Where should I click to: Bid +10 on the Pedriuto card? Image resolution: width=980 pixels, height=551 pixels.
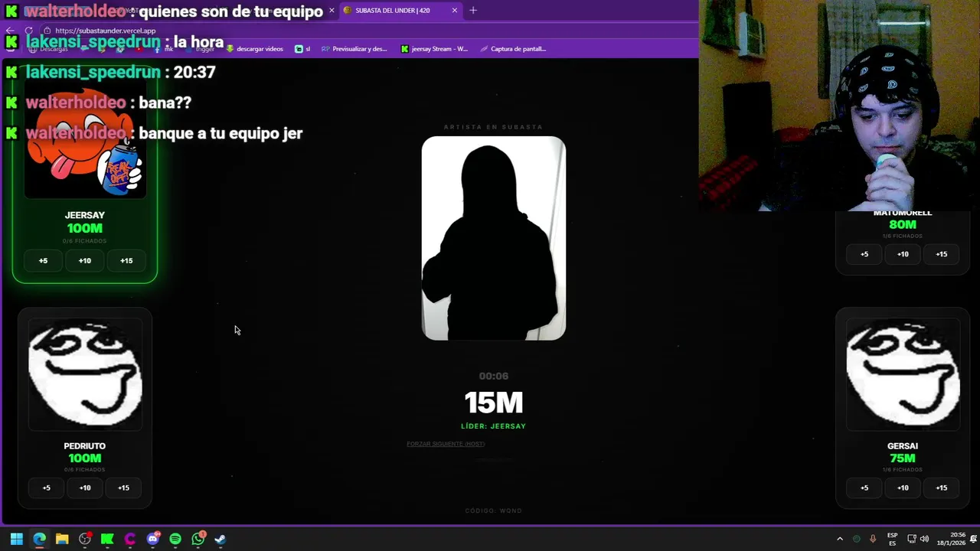tap(85, 487)
